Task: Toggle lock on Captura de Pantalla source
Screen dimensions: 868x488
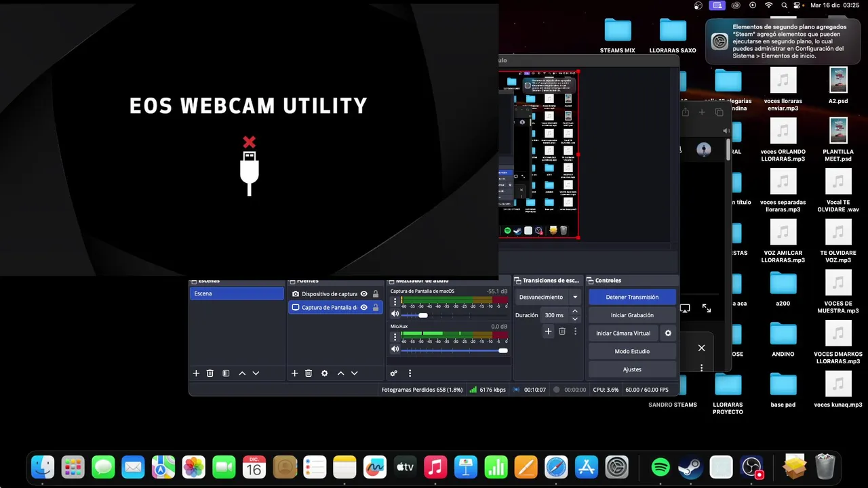Action: 376,308
